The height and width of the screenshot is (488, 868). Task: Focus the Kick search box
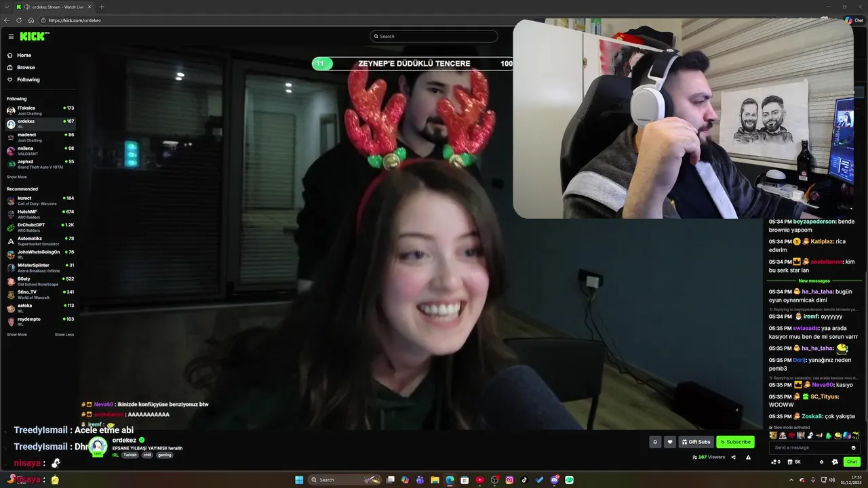(434, 36)
